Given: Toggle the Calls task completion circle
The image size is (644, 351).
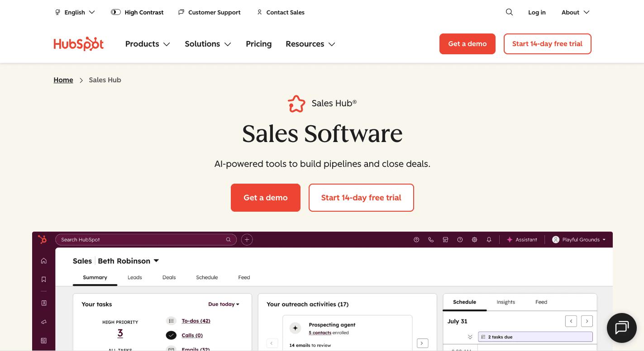Looking at the screenshot, I should coord(171,335).
